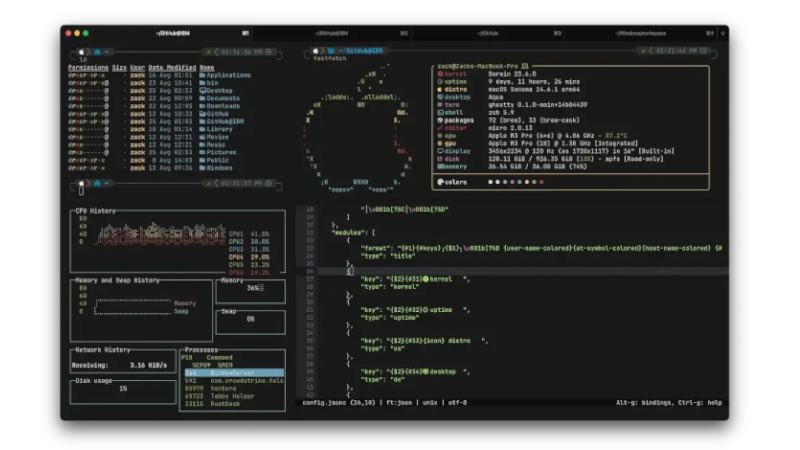Select the Ventura process row

point(234,388)
